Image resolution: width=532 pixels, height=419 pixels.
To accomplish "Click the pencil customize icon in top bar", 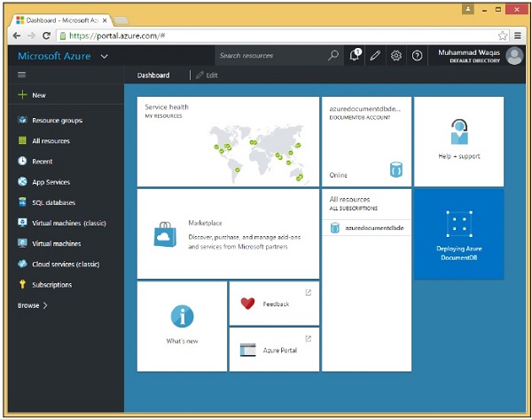I will click(375, 55).
